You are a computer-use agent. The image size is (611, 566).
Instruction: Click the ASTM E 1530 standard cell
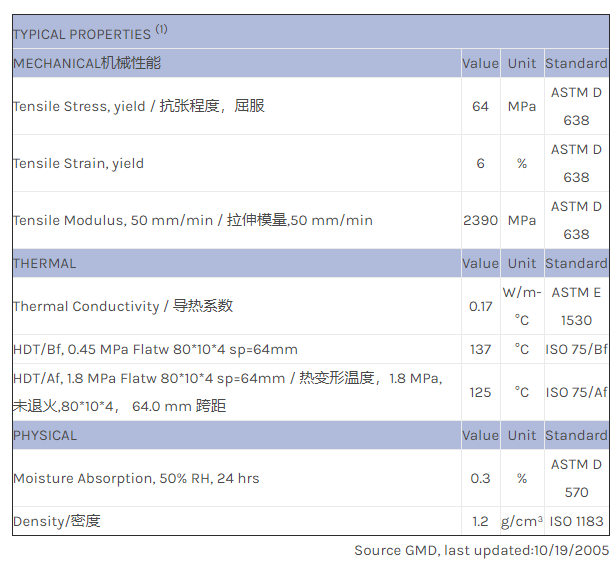576,306
